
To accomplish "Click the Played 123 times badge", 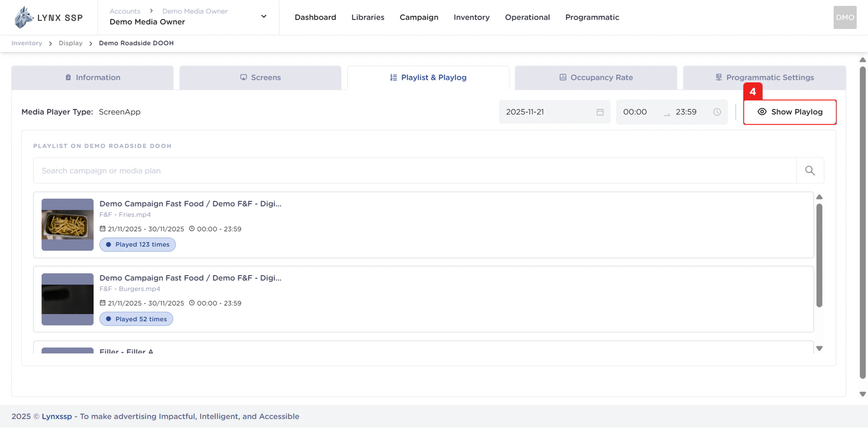I will click(137, 244).
